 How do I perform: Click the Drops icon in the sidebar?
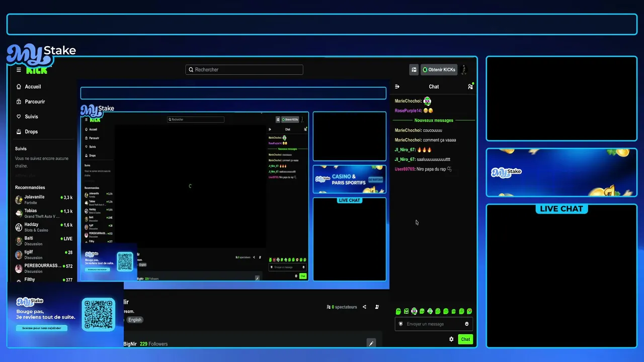point(19,132)
